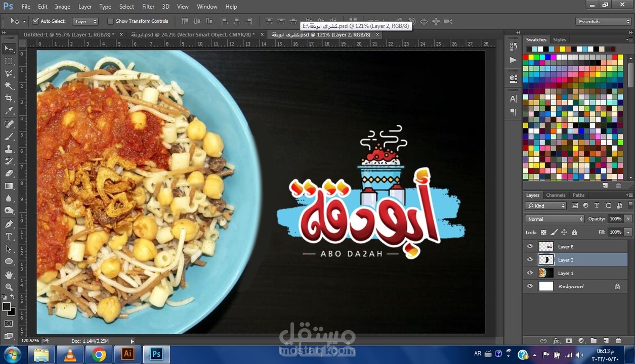Create a new group folder icon

coord(593,341)
